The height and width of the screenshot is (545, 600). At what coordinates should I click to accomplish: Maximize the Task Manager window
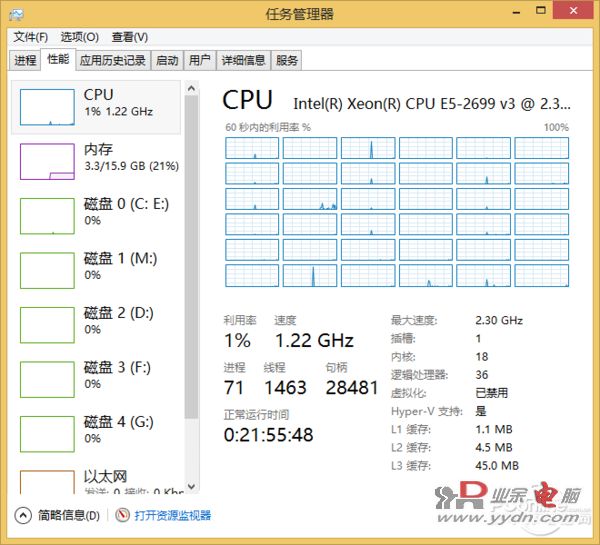click(541, 11)
